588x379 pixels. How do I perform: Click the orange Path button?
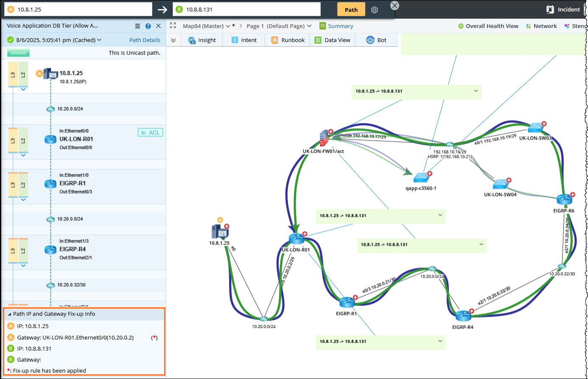click(x=351, y=9)
